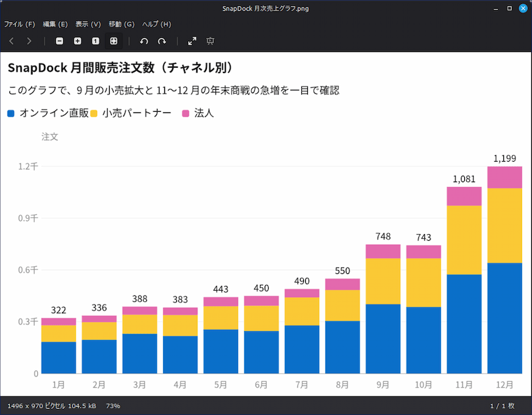
Task: Click the 1,199 label above December bar
Action: click(x=505, y=158)
